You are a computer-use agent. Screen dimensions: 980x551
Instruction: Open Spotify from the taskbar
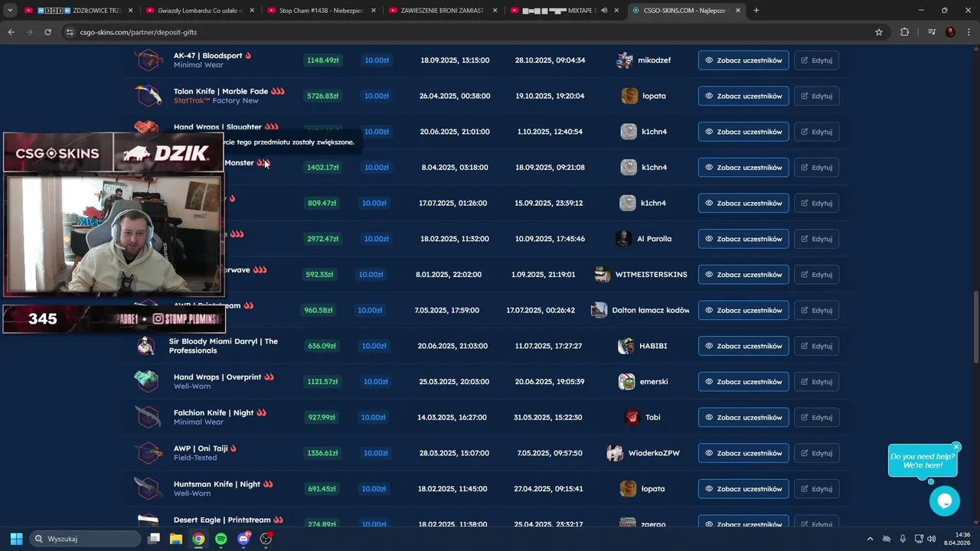[x=220, y=539]
